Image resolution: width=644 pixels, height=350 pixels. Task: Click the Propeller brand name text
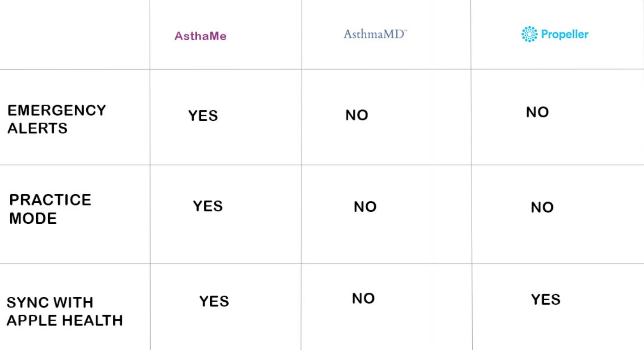click(565, 34)
